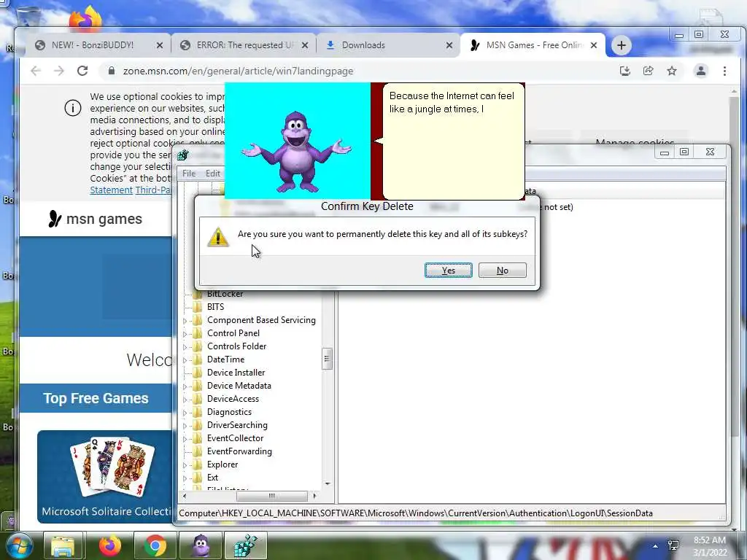Image resolution: width=747 pixels, height=560 pixels.
Task: Close the Downloads tab
Action: click(x=449, y=45)
